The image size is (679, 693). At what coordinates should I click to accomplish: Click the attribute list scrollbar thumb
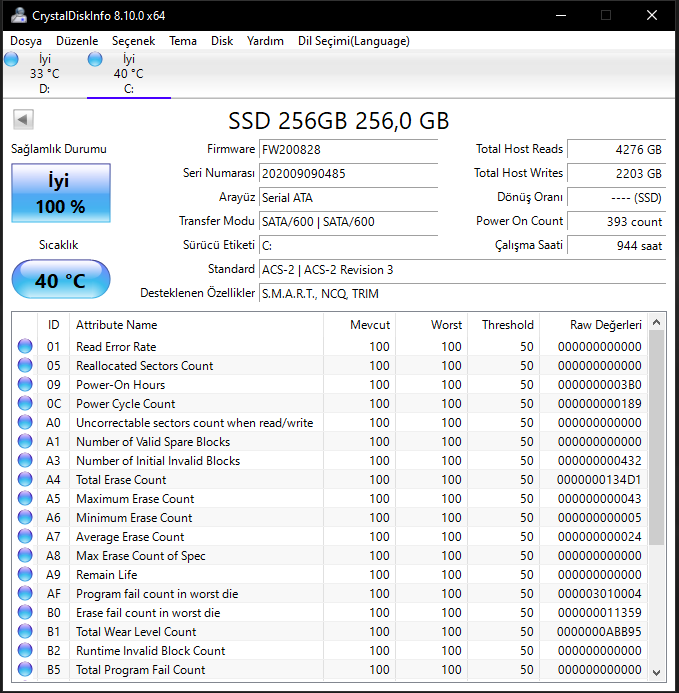click(656, 438)
